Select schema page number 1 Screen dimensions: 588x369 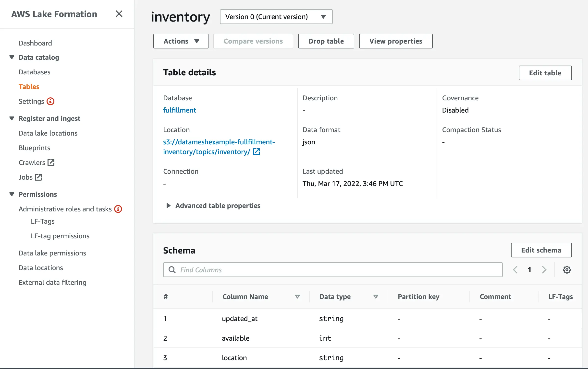[529, 270]
